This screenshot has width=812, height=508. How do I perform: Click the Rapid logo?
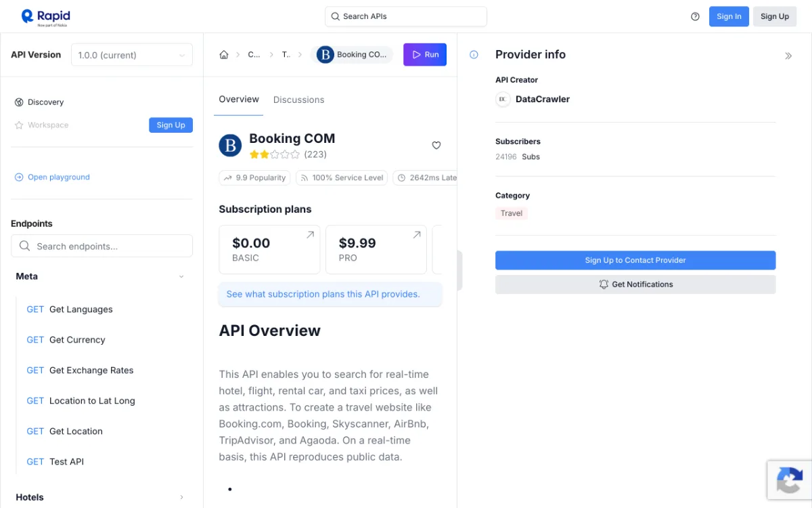pos(45,17)
